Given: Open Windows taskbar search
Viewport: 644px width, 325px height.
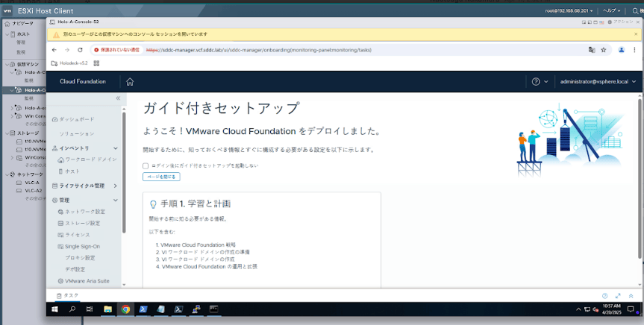Looking at the screenshot, I should tap(72, 309).
